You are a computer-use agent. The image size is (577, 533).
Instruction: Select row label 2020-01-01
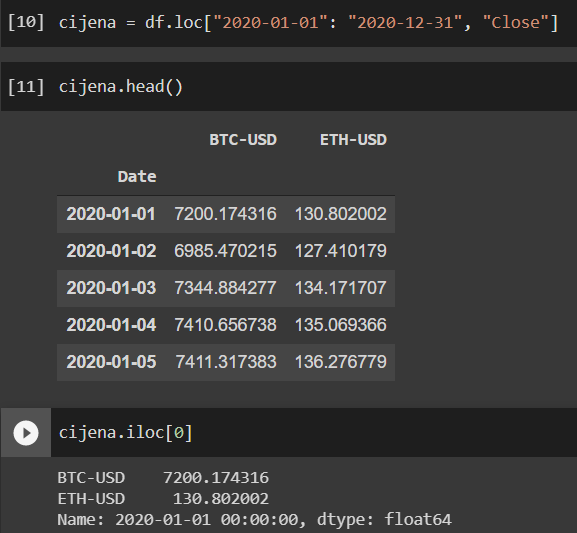[x=111, y=214]
